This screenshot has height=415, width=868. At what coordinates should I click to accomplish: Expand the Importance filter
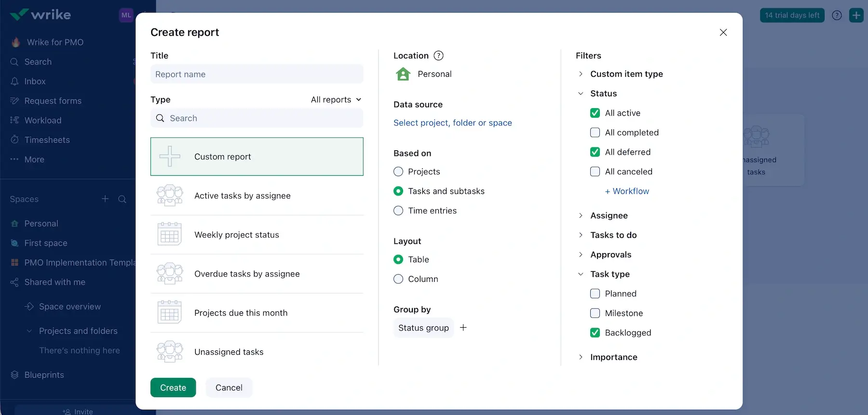[x=581, y=357]
